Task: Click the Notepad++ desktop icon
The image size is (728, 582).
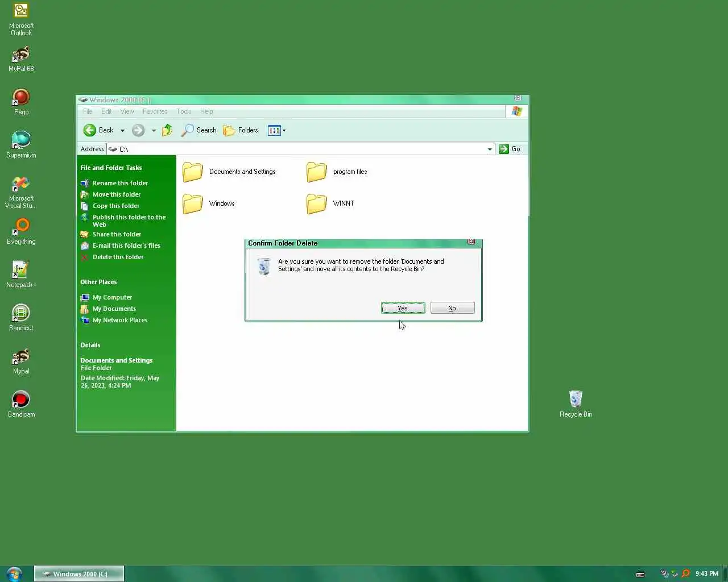Action: point(21,275)
